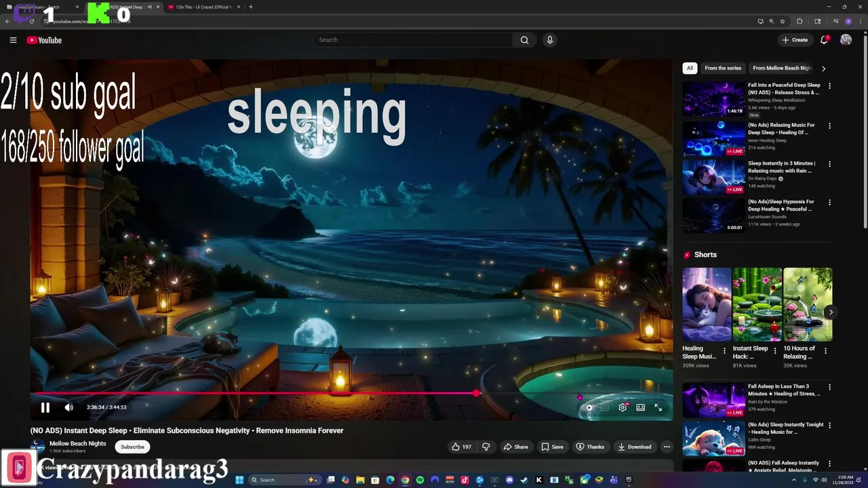This screenshot has width=868, height=488.
Task: Open the browser extensions puzzle icon
Action: point(800,21)
